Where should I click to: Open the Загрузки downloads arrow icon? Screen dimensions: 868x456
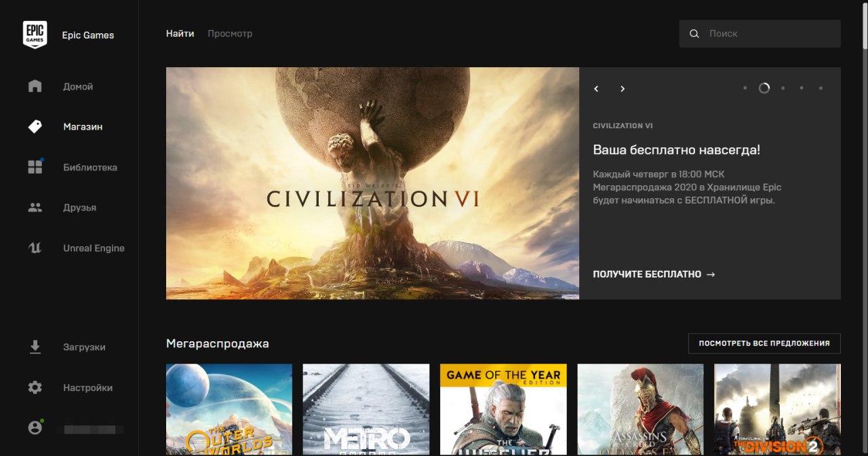click(35, 347)
